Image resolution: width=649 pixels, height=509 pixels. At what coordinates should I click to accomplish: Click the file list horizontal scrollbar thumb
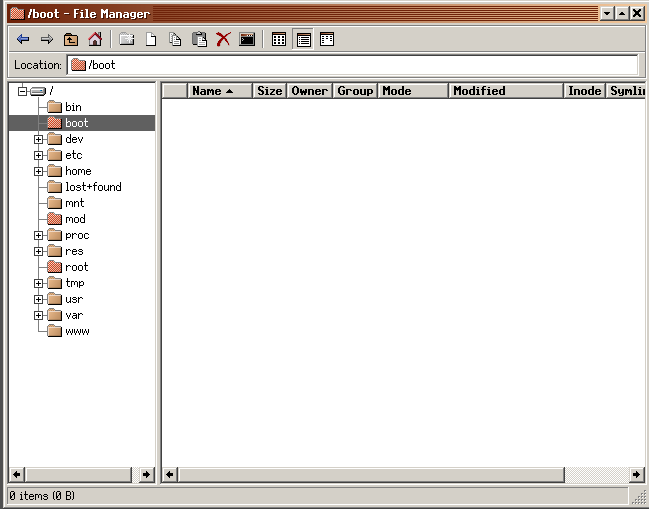(371, 475)
